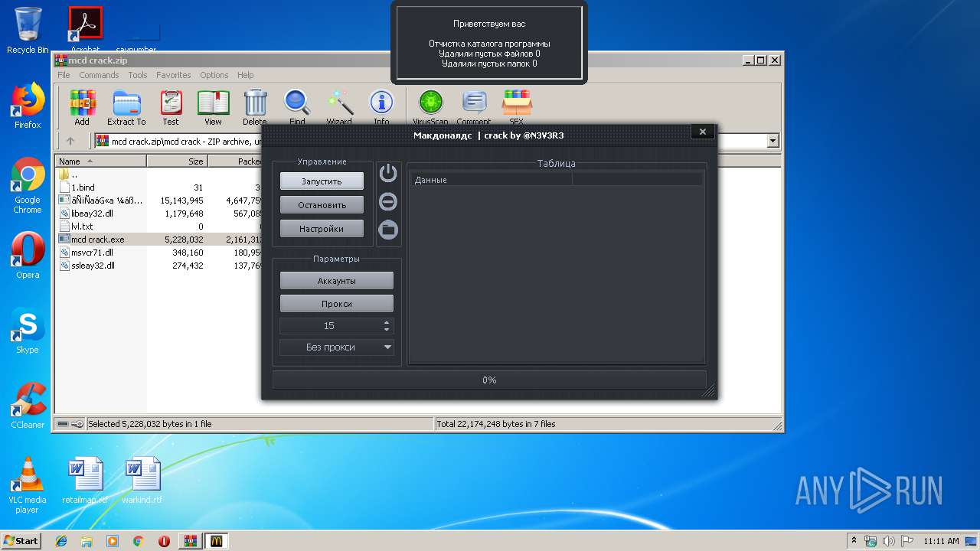
Task: Open the Help menu in WinRAR
Action: click(x=245, y=75)
